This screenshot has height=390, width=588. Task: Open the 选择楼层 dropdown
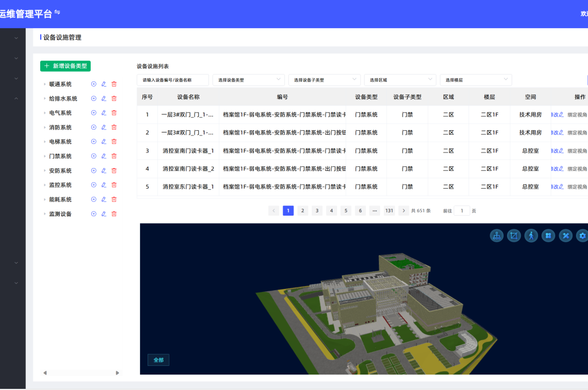coord(475,80)
